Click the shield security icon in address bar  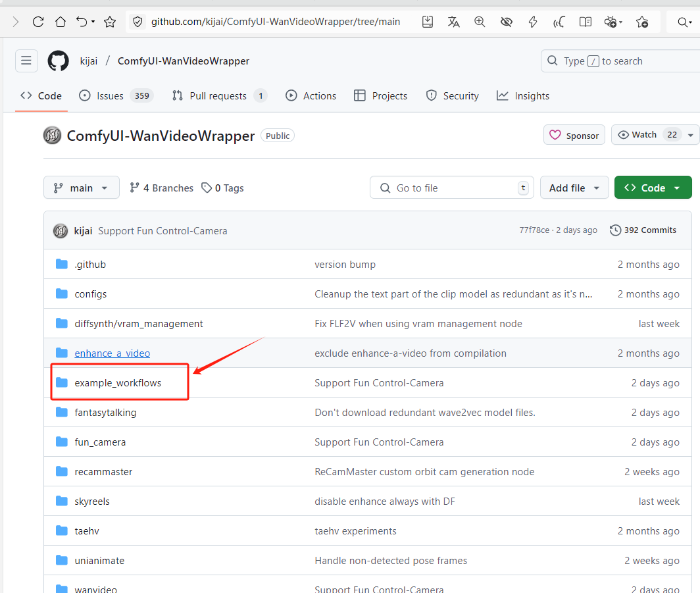(x=138, y=22)
